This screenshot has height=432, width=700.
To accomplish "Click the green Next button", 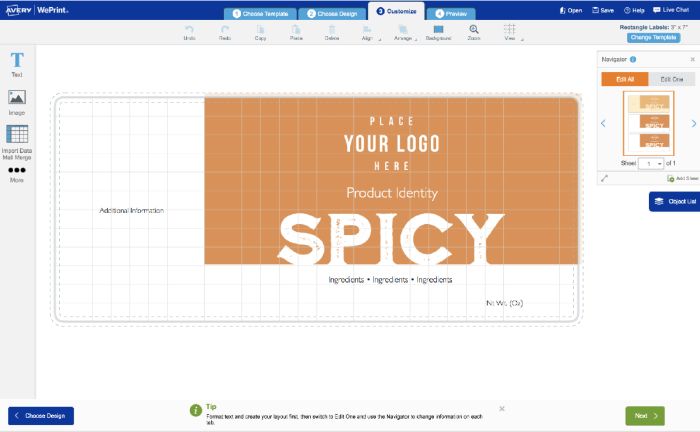I will click(x=644, y=415).
